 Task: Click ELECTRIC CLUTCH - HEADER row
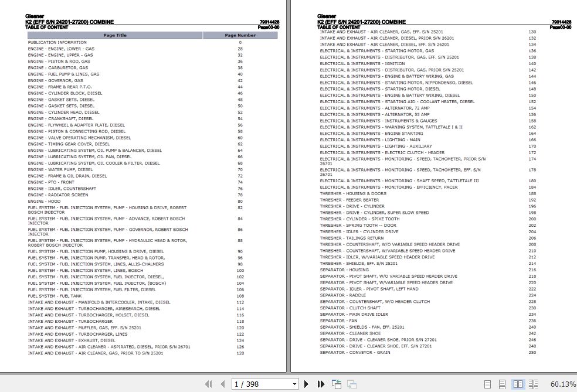pyautogui.click(x=382, y=152)
